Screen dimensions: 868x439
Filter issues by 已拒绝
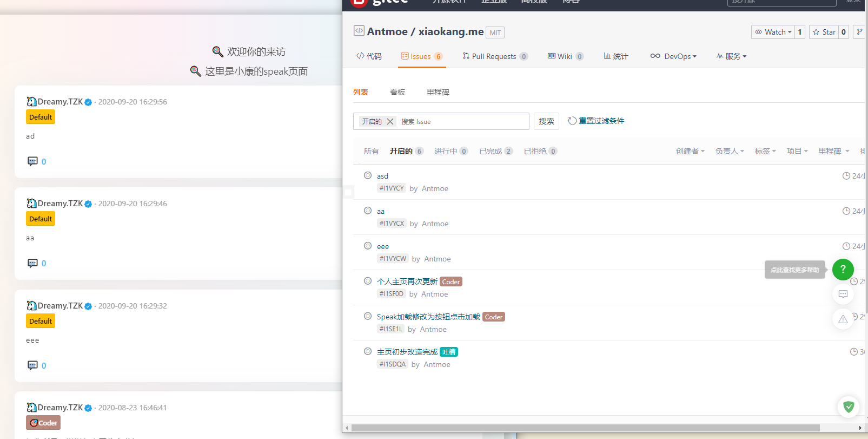[540, 151]
